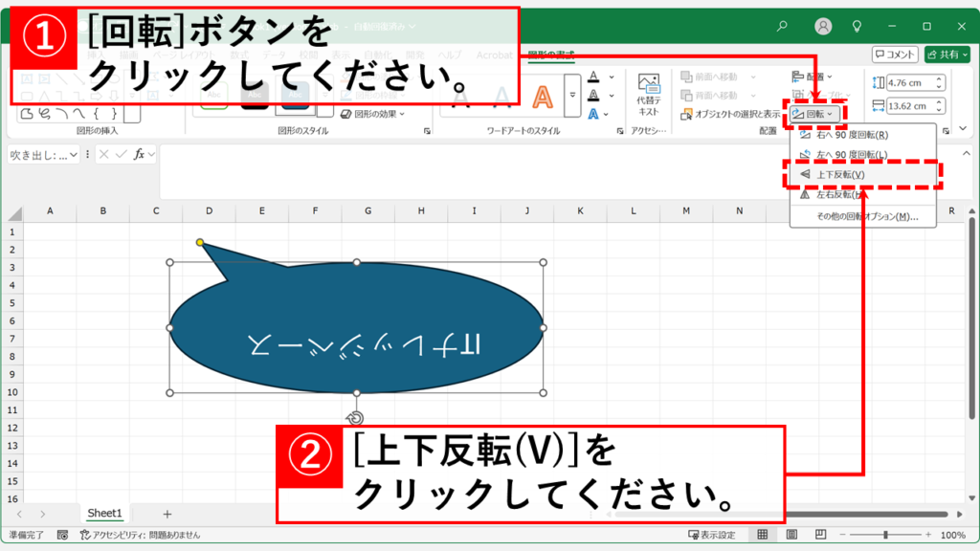Click the rotation handle below the shape
The width and height of the screenshot is (980, 551).
point(355,418)
